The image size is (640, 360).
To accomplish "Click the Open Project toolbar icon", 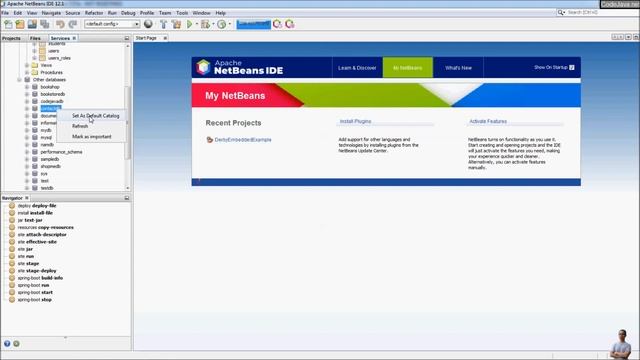I will [32, 24].
